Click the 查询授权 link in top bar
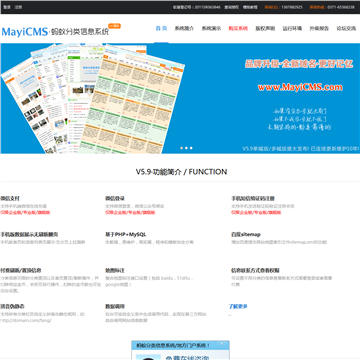 click(231, 7)
